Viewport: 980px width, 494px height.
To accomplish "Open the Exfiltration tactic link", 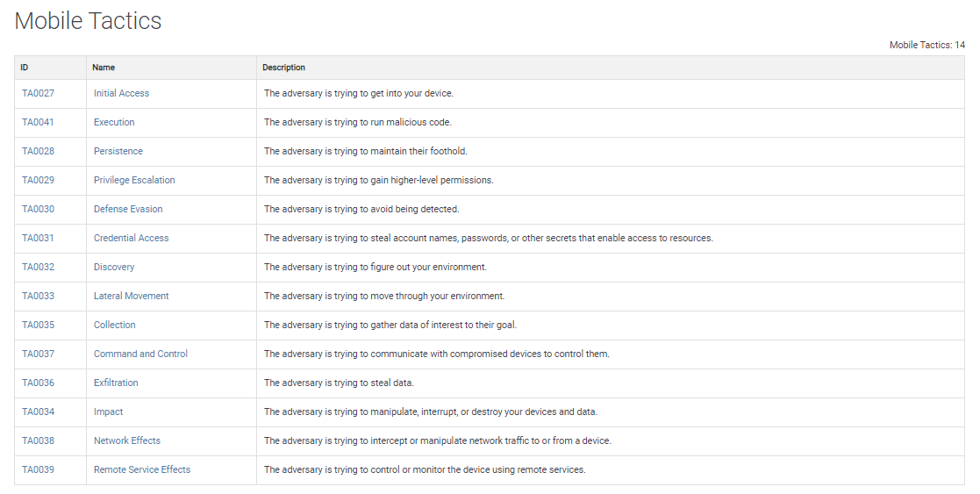I will [x=116, y=383].
